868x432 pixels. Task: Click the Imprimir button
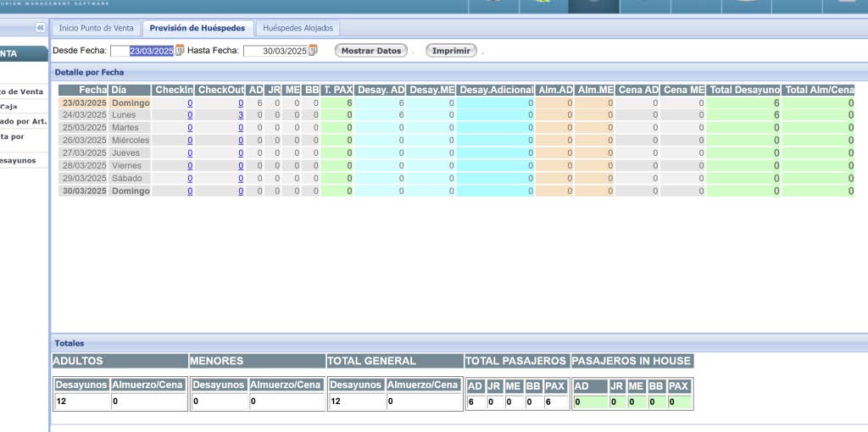click(451, 51)
